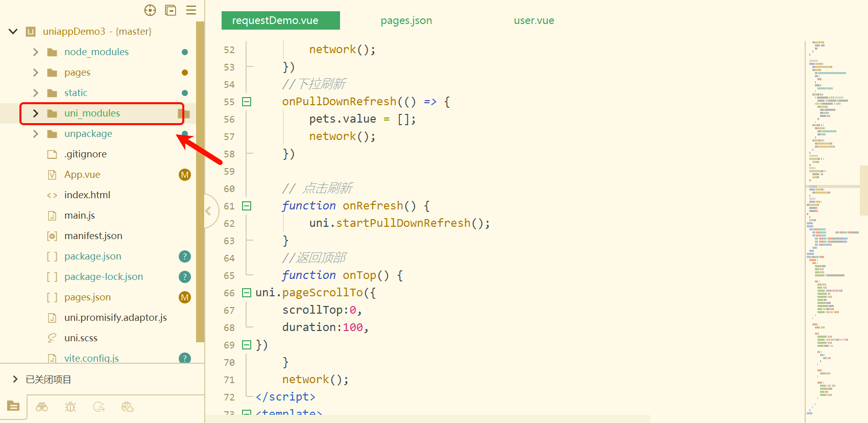Open the .gitignore file

pyautogui.click(x=85, y=154)
